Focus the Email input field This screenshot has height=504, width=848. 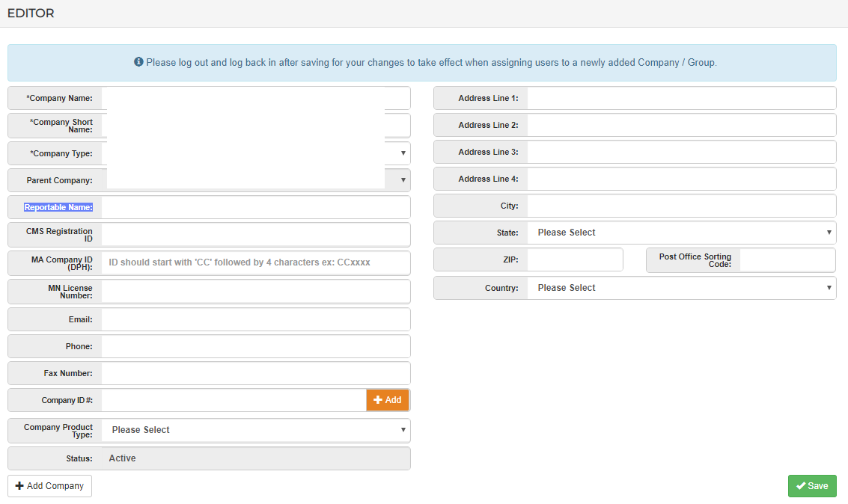(x=255, y=319)
